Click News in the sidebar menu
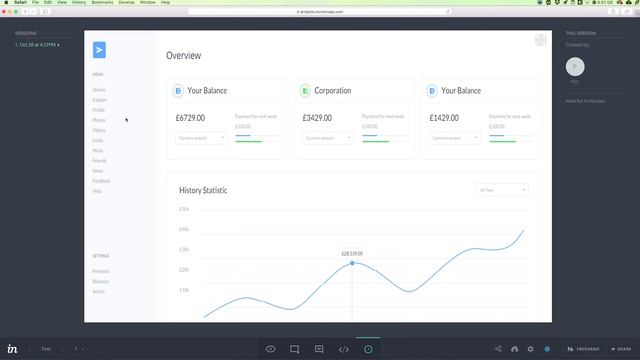This screenshot has height=360, width=640. (x=98, y=171)
